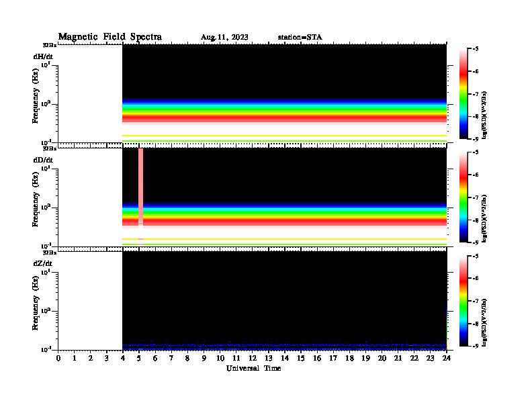Click hour tick "23" on the time axis

pos(430,358)
